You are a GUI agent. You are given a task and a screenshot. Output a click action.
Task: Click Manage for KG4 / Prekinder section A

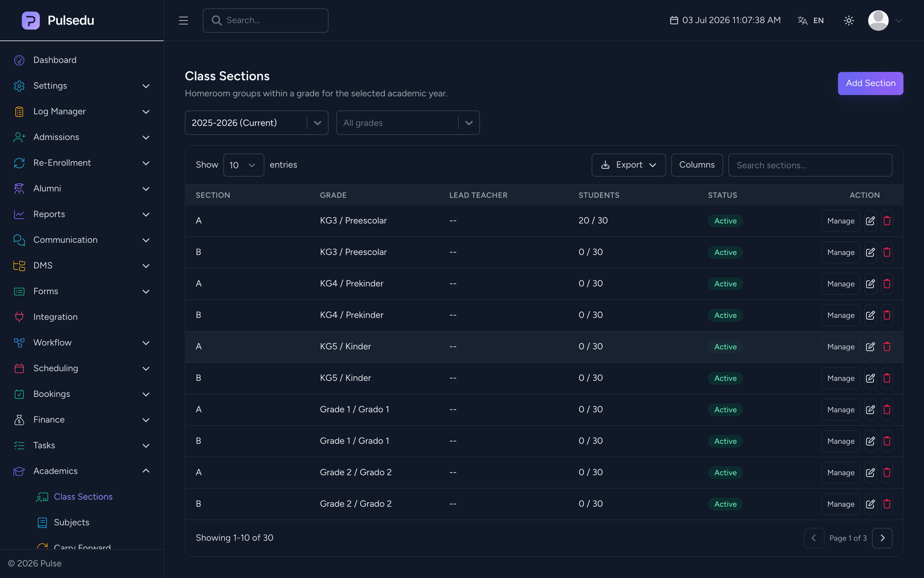[x=840, y=284]
